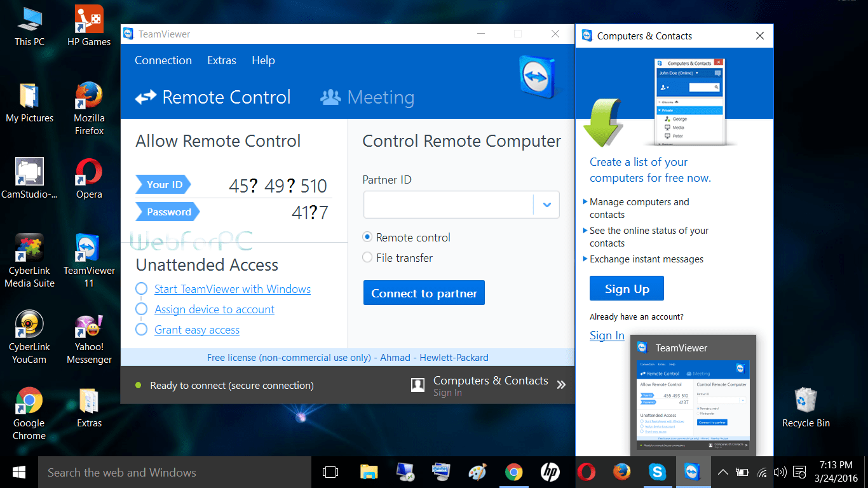This screenshot has height=488, width=868.
Task: Open the This PC desktop icon
Action: click(x=29, y=26)
